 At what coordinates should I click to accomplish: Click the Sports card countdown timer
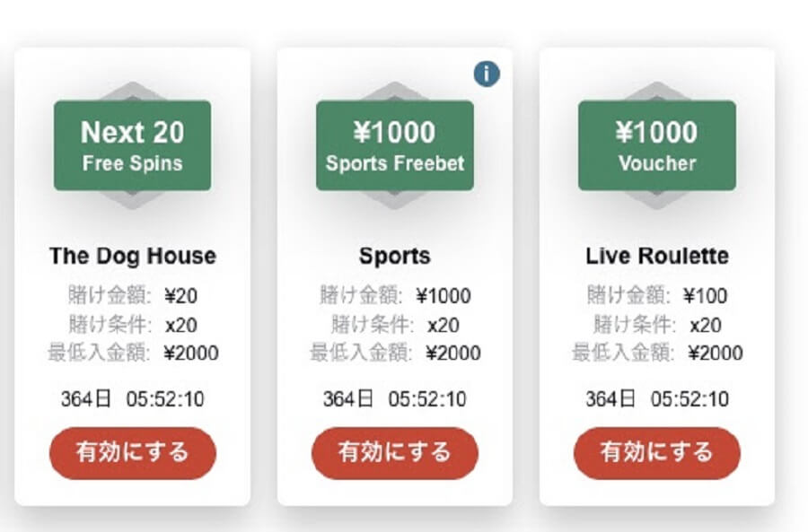click(395, 399)
